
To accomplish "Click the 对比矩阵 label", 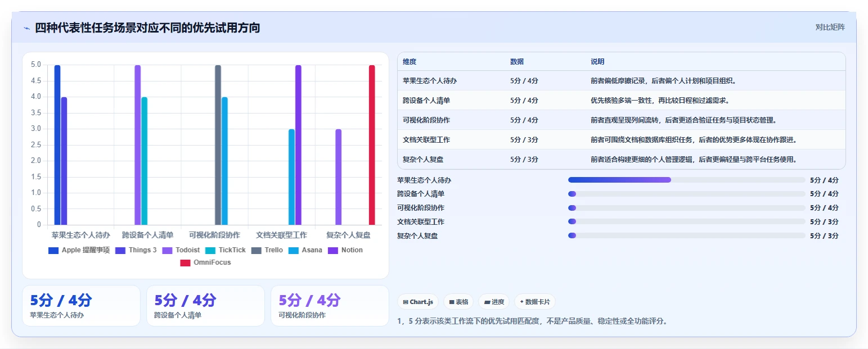I will click(830, 28).
